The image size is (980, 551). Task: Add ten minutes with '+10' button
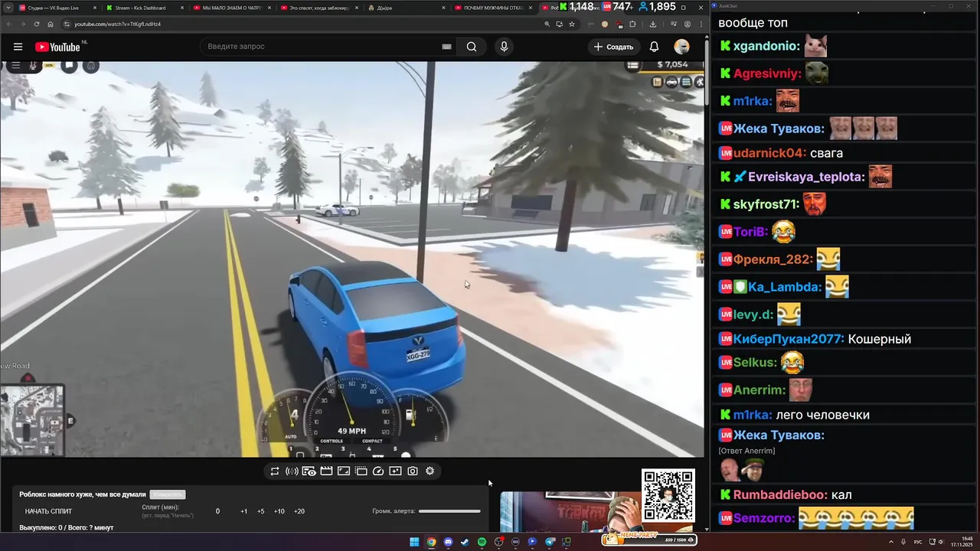[279, 511]
